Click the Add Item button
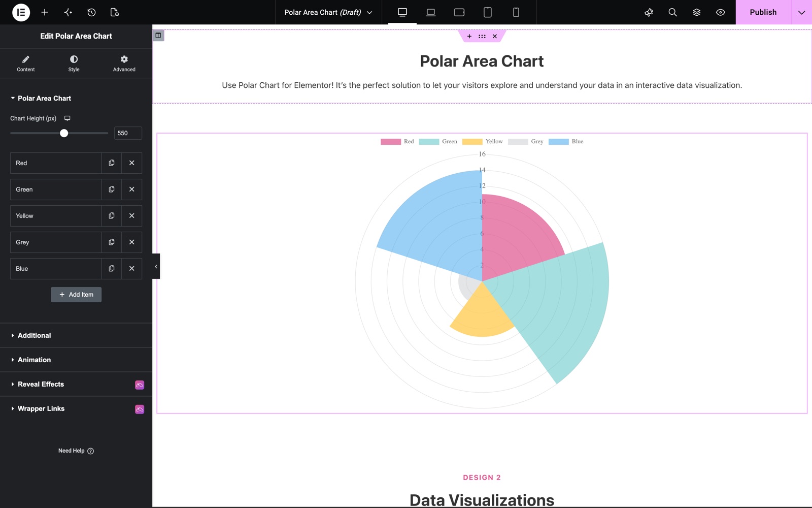Image resolution: width=812 pixels, height=508 pixels. click(76, 295)
